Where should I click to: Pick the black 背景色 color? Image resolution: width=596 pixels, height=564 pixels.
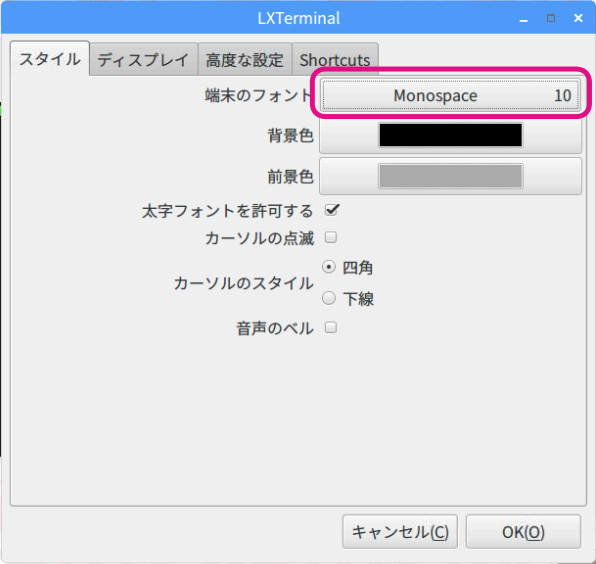point(450,135)
